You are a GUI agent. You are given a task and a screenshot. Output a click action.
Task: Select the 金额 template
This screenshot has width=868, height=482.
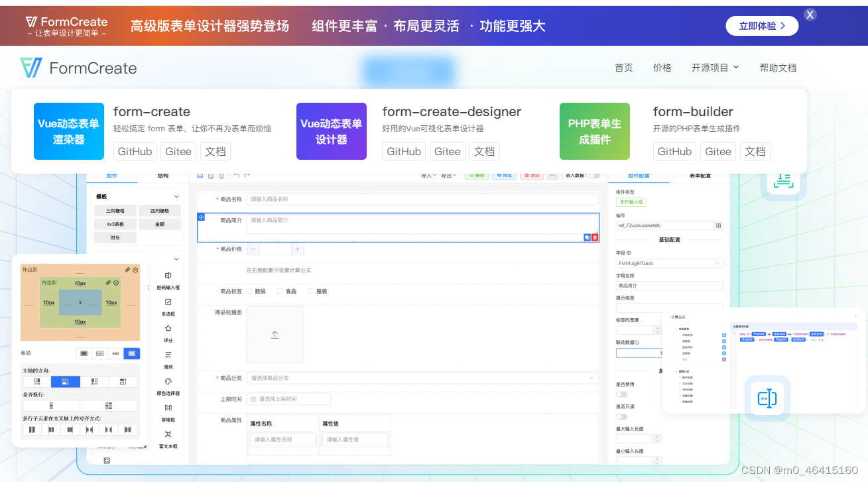tap(160, 224)
